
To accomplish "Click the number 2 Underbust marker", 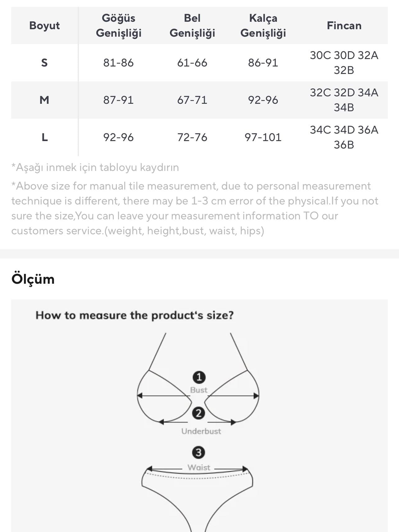I will tap(199, 413).
